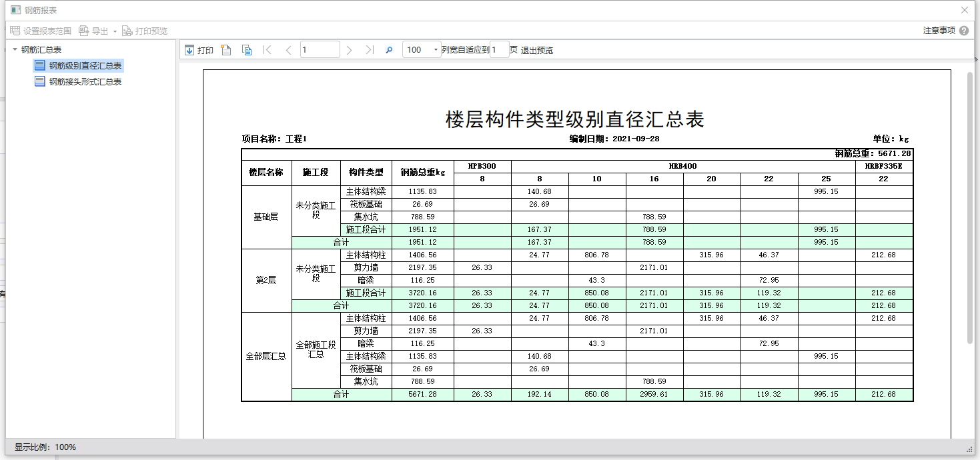The width and height of the screenshot is (980, 460).
Task: Click the 钢筋总重kg column header
Action: (423, 172)
